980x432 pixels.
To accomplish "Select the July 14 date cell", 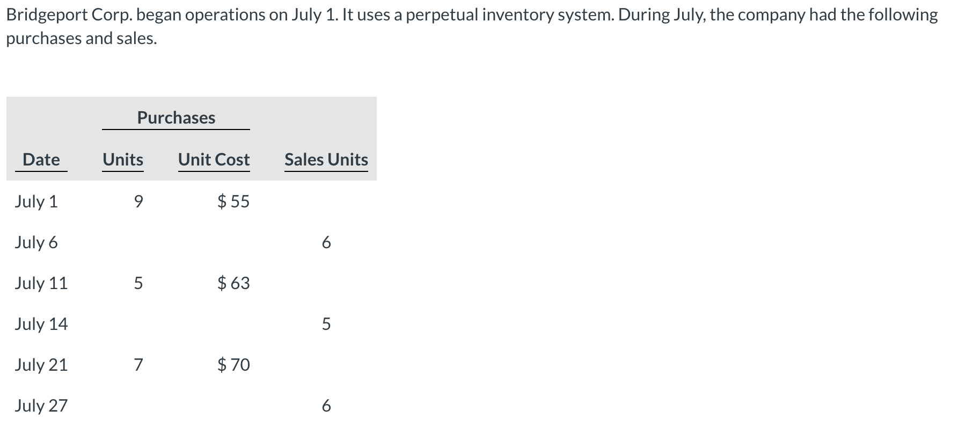I will [x=41, y=324].
